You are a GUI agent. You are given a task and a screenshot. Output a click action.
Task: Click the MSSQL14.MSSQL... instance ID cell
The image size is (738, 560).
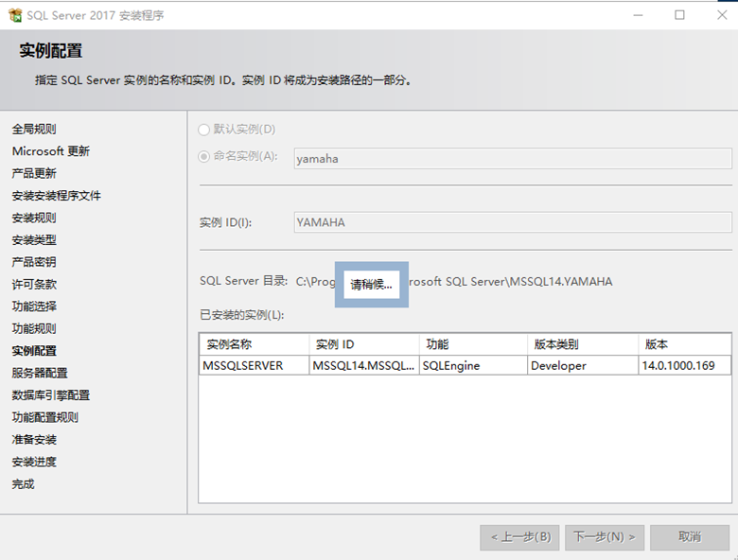coord(364,366)
